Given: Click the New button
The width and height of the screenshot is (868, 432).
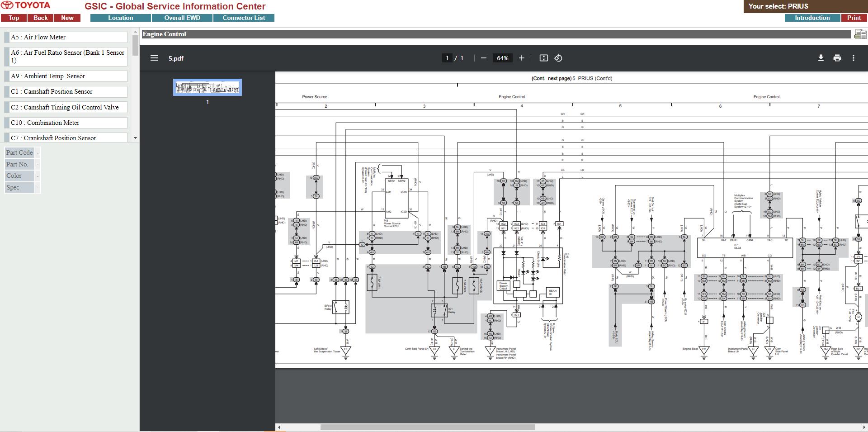Looking at the screenshot, I should point(67,18).
